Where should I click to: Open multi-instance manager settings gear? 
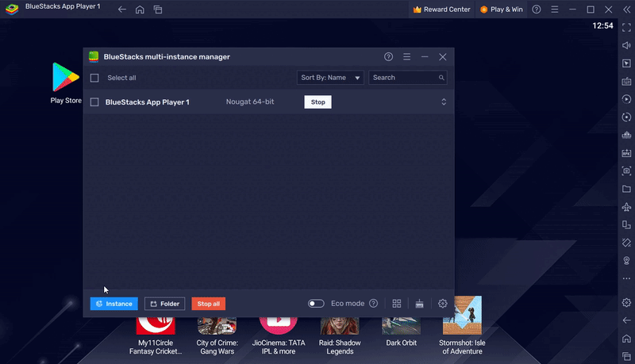point(443,303)
